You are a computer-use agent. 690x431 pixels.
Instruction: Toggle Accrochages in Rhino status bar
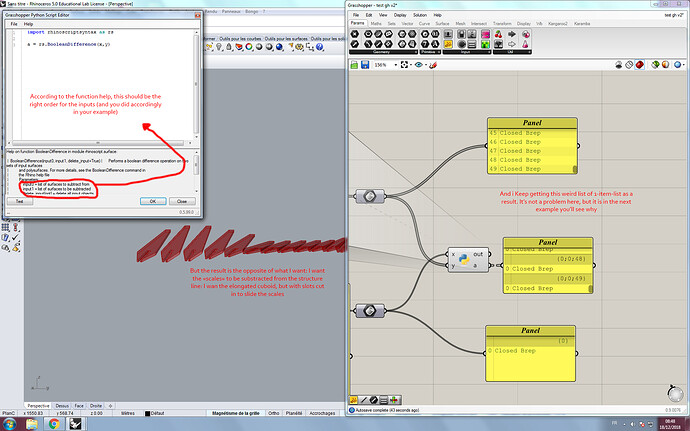[x=322, y=413]
